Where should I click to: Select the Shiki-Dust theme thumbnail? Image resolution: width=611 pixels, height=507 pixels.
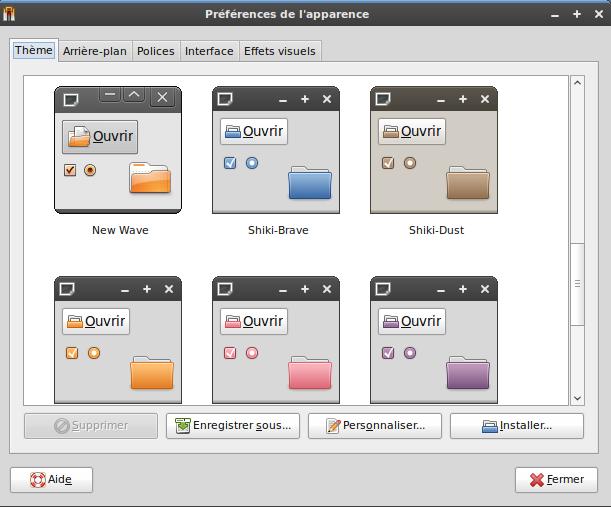[x=434, y=150]
